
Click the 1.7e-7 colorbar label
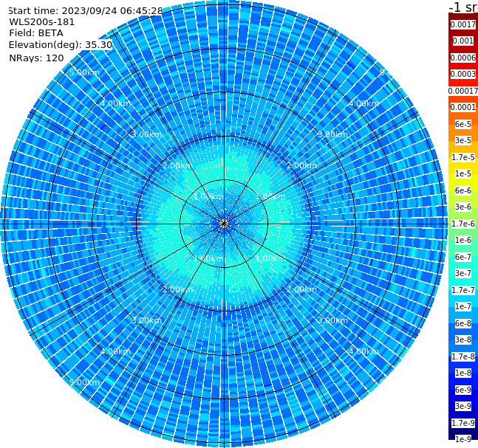463,290
